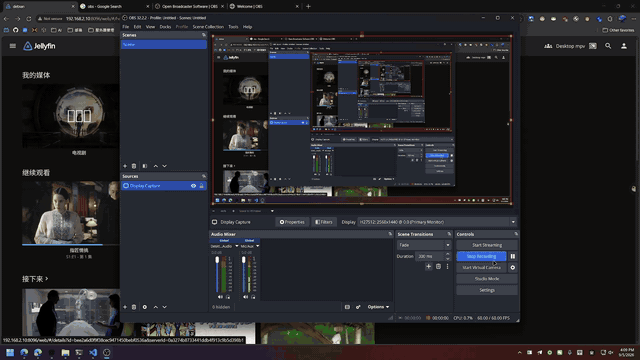Click the remove scene trash icon

134,166
